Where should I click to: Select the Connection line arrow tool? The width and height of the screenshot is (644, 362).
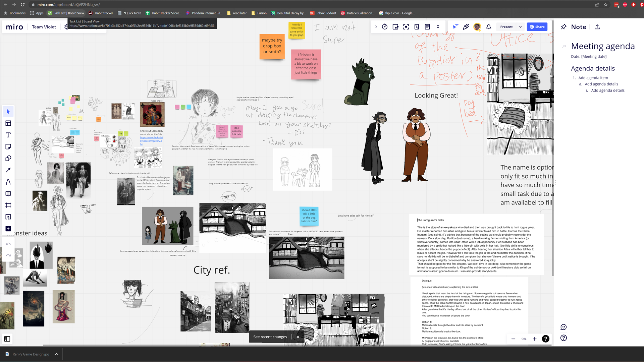(8, 170)
